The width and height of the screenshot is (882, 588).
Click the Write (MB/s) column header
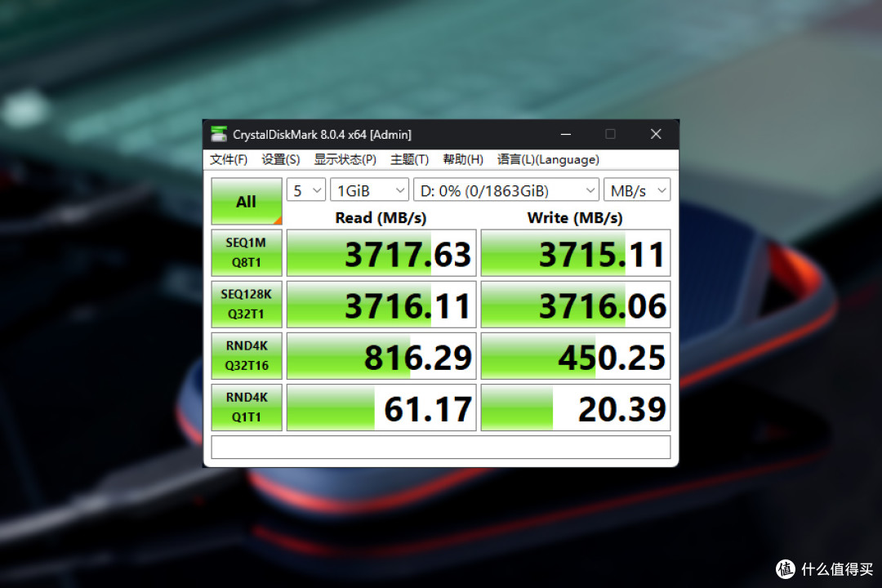(x=575, y=218)
